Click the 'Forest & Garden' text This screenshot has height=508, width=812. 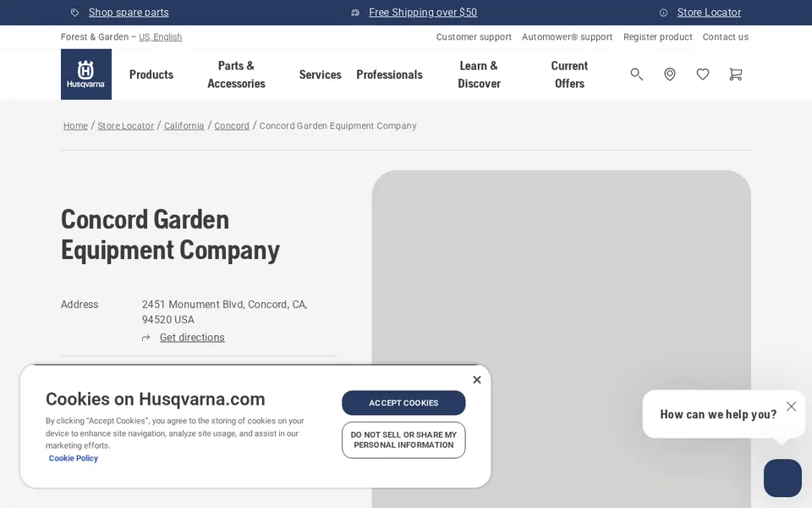[94, 36]
